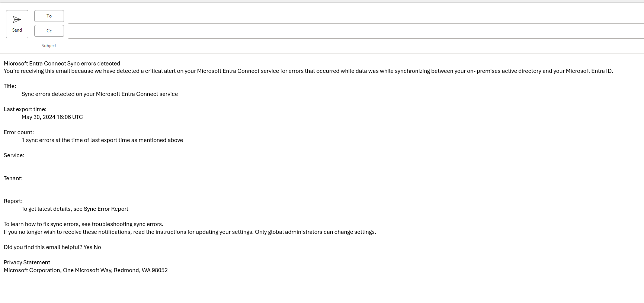The height and width of the screenshot is (303, 644).
Task: Click the Last export time heading
Action: pyautogui.click(x=25, y=109)
